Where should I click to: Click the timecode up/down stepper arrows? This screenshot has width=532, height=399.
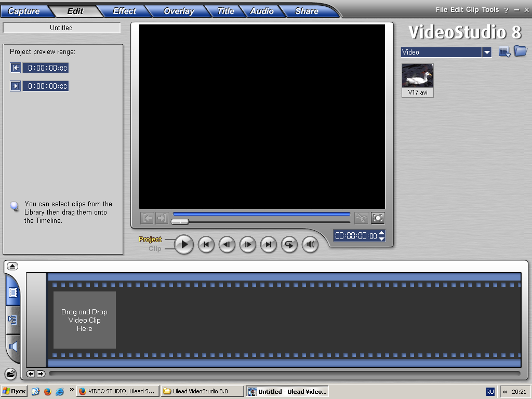[382, 236]
